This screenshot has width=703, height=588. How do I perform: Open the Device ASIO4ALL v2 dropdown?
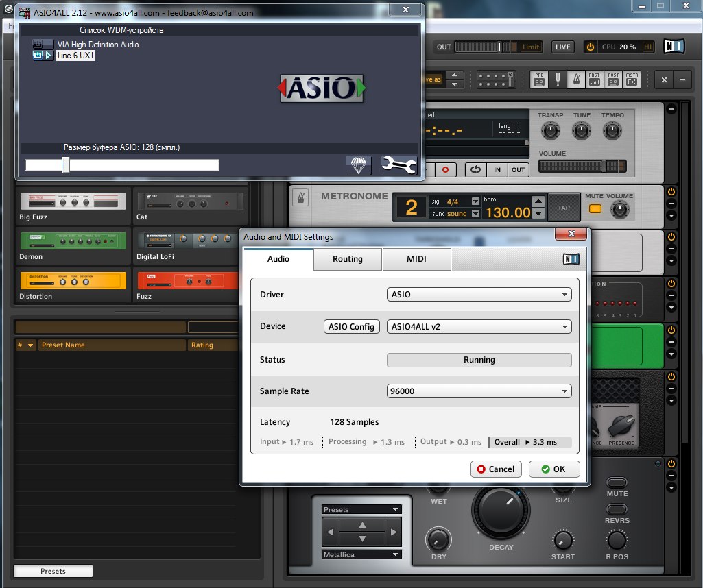click(479, 326)
